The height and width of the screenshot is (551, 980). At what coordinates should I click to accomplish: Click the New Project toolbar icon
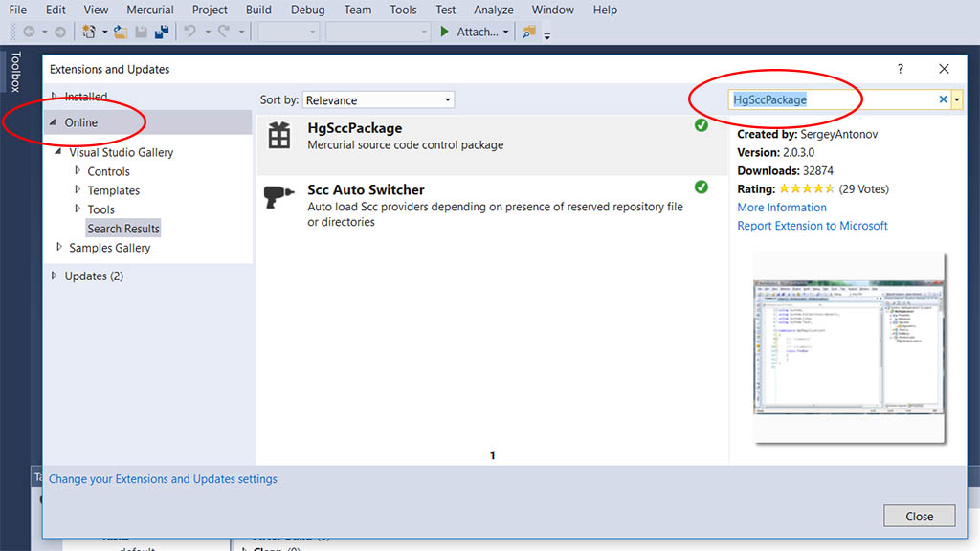(89, 32)
